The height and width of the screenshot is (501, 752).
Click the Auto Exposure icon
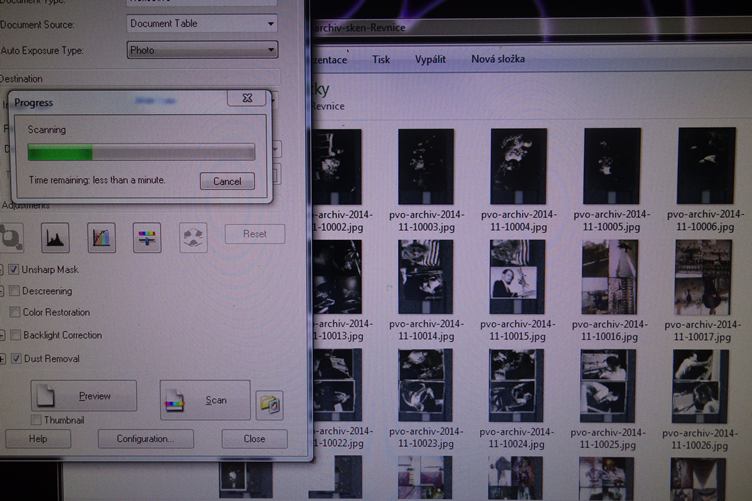click(11, 237)
